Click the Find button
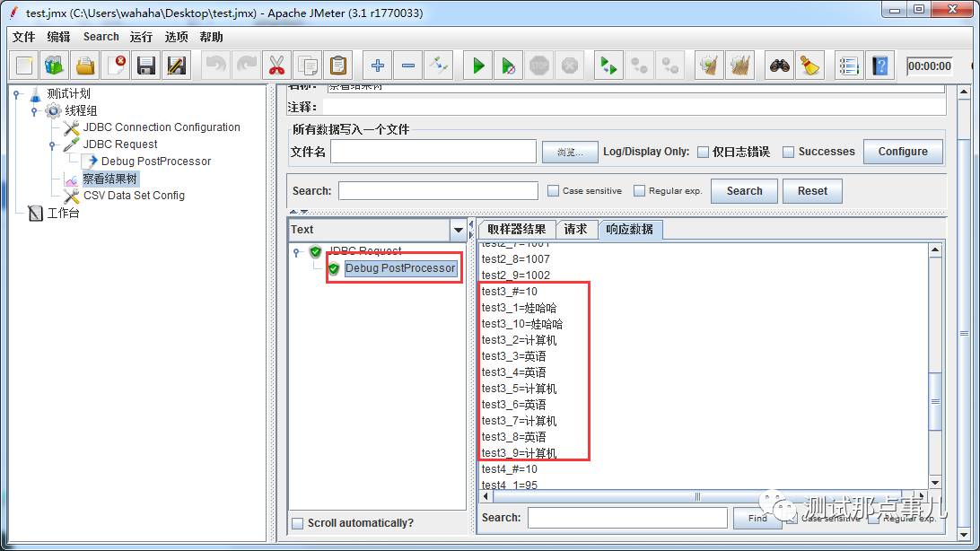980x551 pixels. [757, 518]
